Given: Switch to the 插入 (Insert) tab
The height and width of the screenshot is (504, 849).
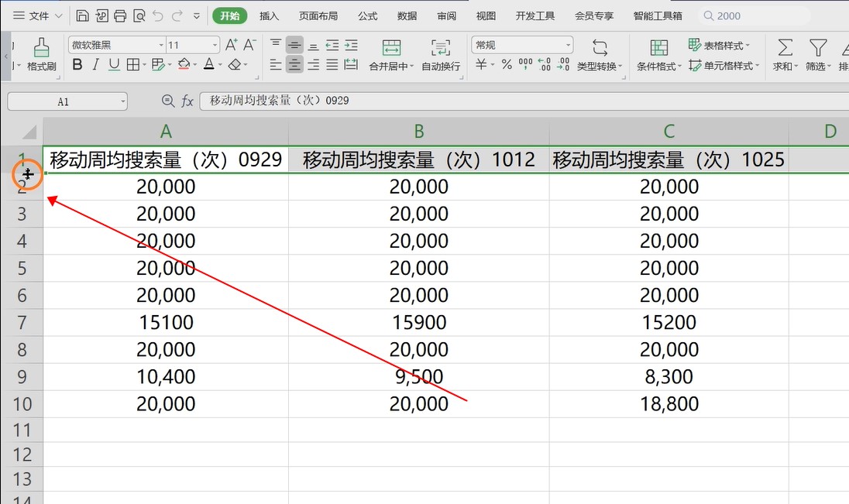Looking at the screenshot, I should [269, 15].
